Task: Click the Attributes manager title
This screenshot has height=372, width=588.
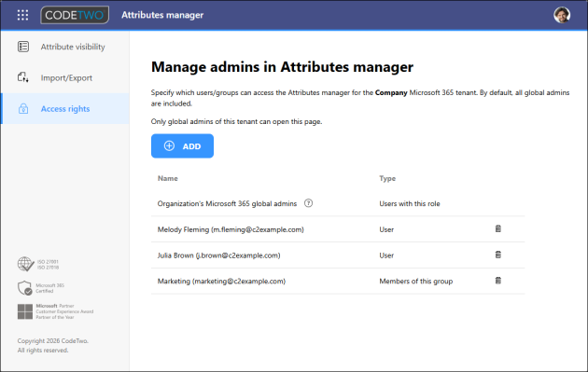Action: 162,15
